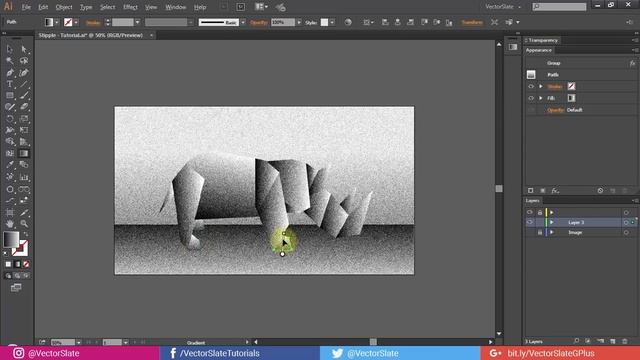
Task: Open the stroke color dropdown in control bar
Action: coord(76,22)
